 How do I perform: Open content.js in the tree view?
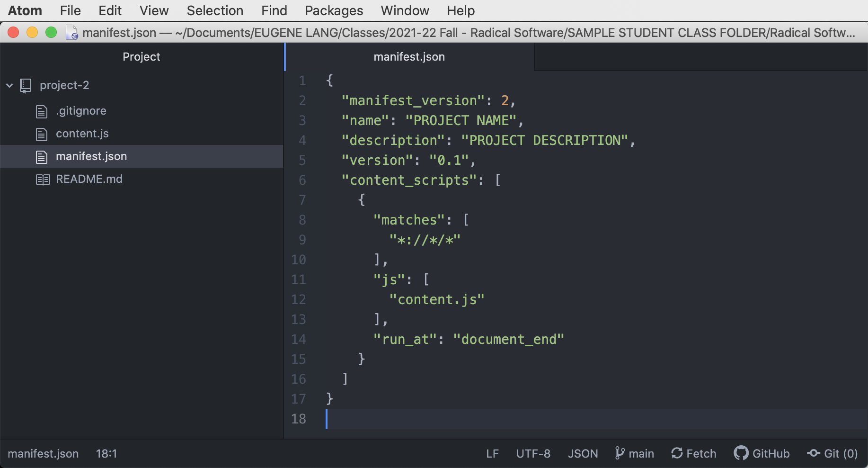82,134
